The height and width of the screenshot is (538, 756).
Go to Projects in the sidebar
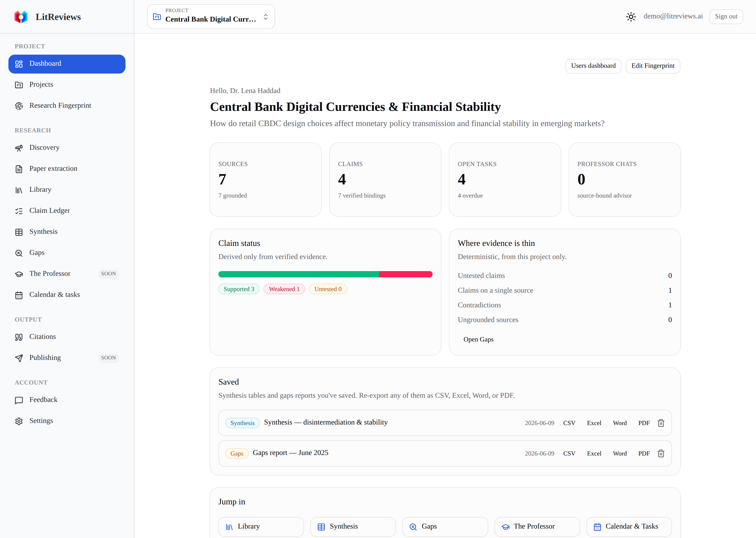(x=67, y=85)
